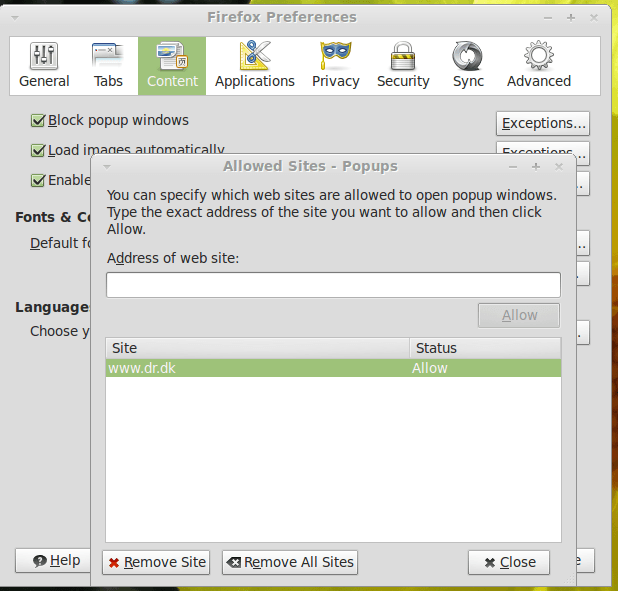Viewport: 618px width, 591px height.
Task: Sort list by Status column header
Action: (x=485, y=348)
